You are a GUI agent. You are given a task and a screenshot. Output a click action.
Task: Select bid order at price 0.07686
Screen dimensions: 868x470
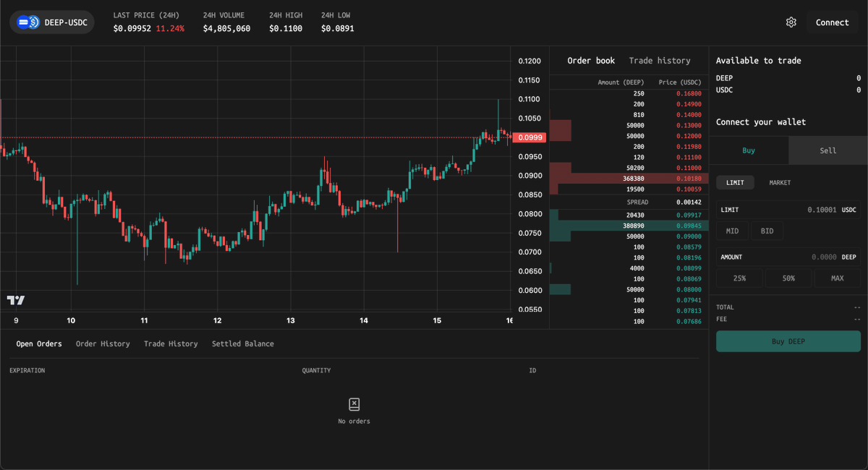coord(629,321)
